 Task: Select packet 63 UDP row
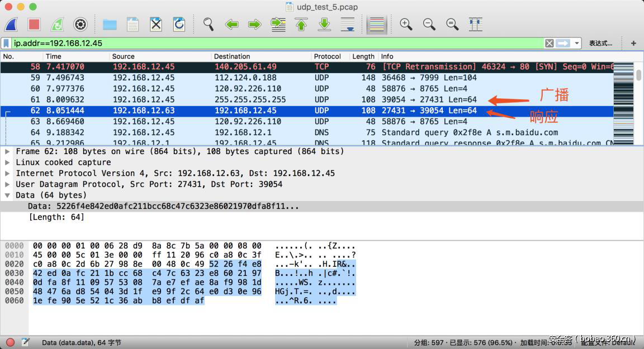click(x=307, y=121)
